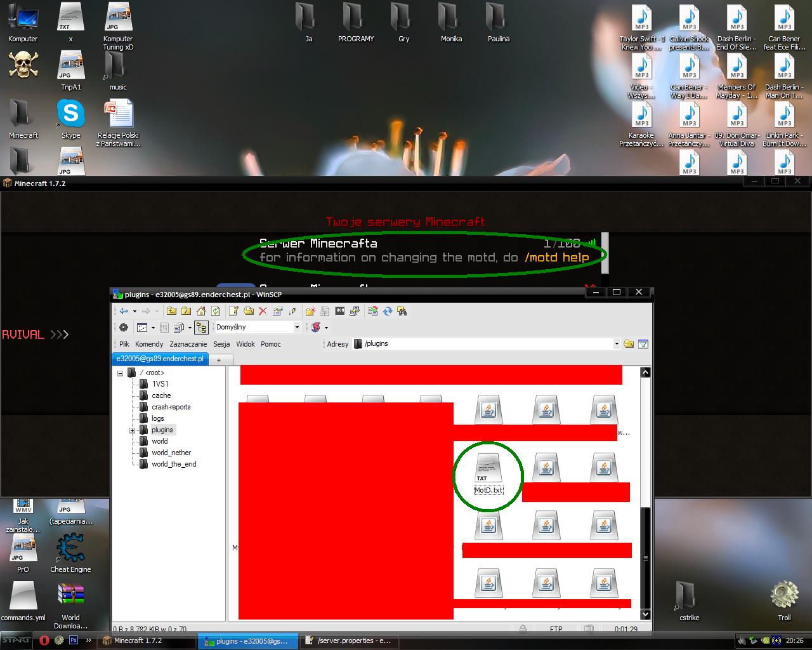Delete selected file with red X icon
Screen dimensions: 812x650
pyautogui.click(x=263, y=311)
